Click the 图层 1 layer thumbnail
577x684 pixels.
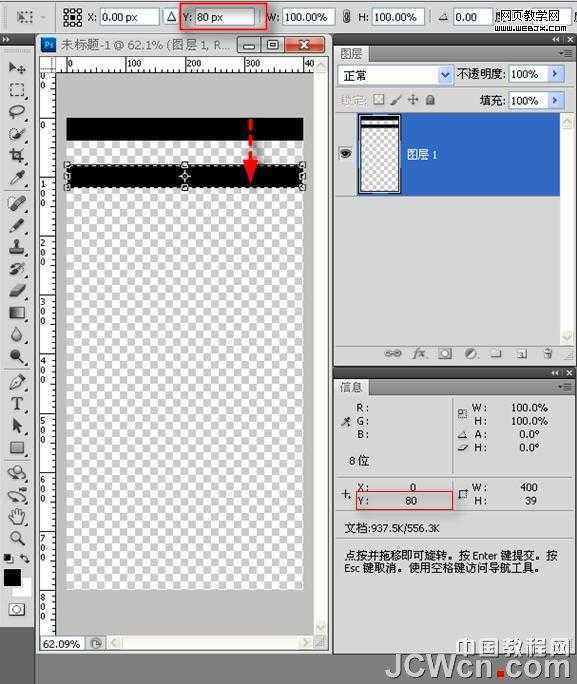tap(379, 154)
